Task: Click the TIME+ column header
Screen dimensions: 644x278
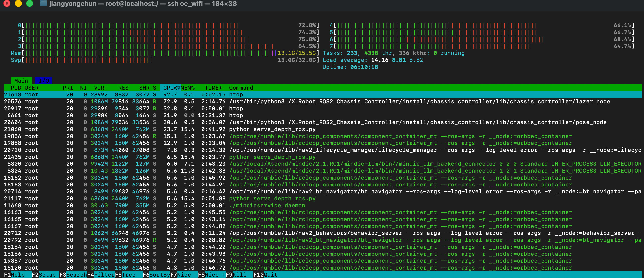Action: (x=213, y=88)
